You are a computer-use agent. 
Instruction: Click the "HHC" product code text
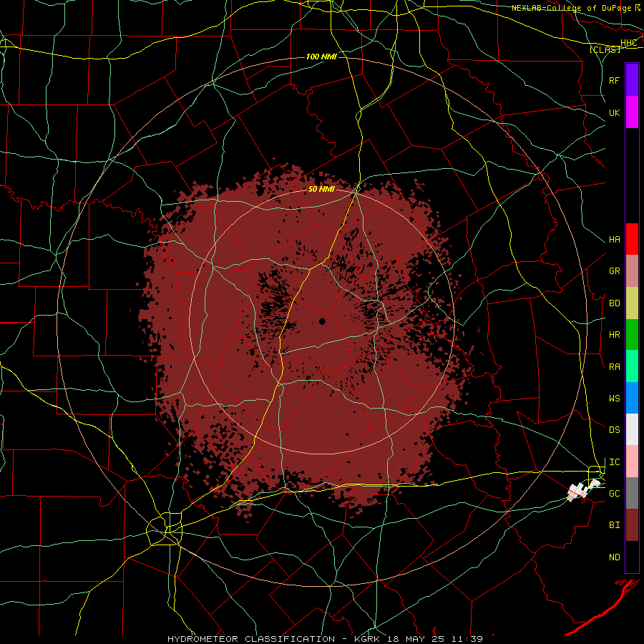pyautogui.click(x=629, y=43)
